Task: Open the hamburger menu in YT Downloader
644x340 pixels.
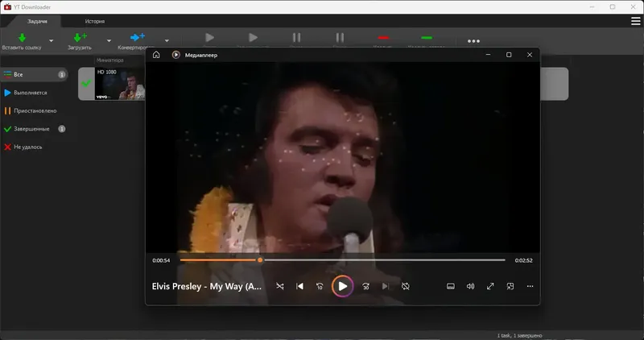Action: pyautogui.click(x=635, y=21)
